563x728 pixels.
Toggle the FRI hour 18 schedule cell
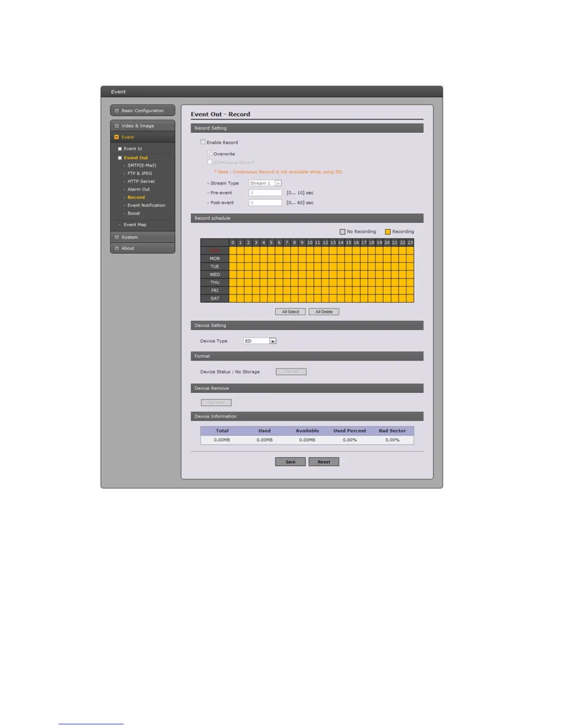(x=371, y=290)
